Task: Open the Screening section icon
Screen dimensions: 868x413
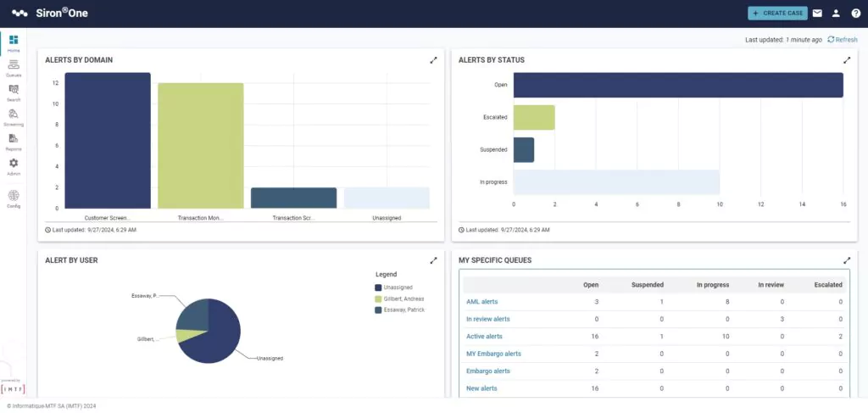Action: pyautogui.click(x=14, y=115)
